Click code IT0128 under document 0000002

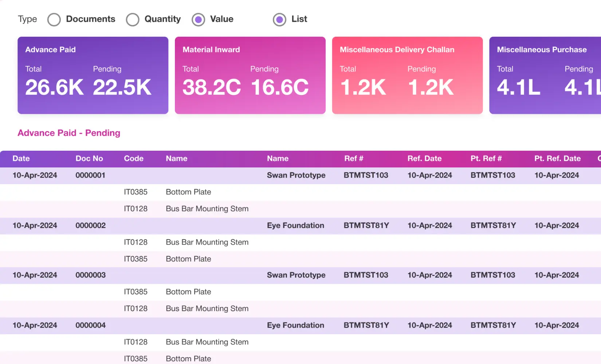pos(135,242)
